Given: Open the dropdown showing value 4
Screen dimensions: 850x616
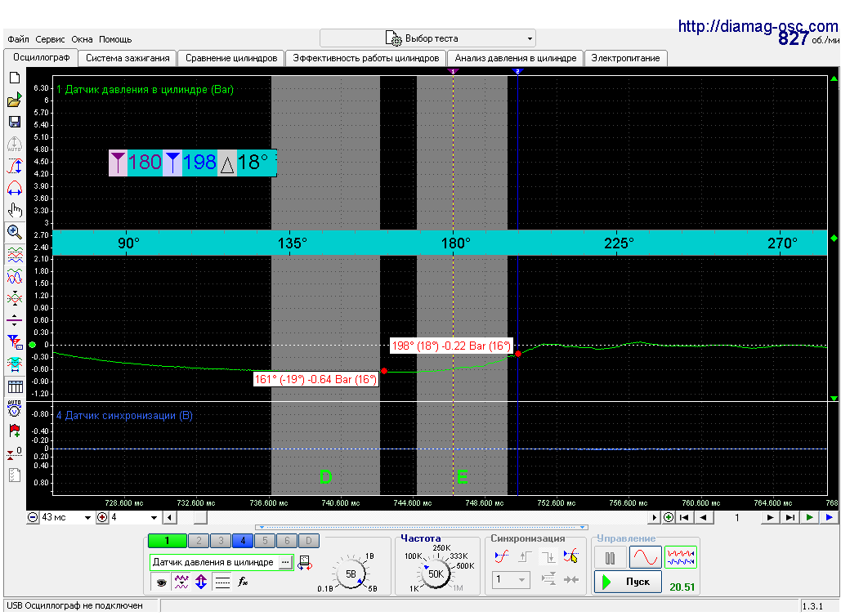Looking at the screenshot, I should (154, 518).
